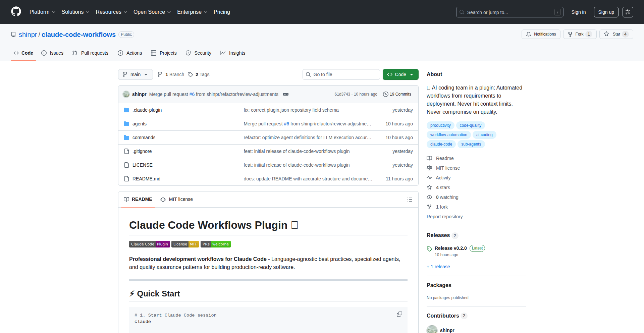Switch to the Pull requests tab
The width and height of the screenshot is (644, 333).
click(91, 53)
